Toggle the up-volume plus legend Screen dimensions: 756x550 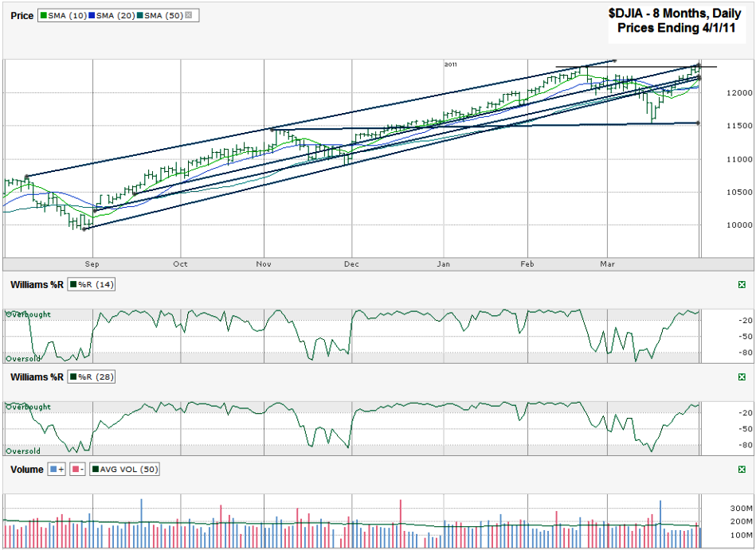[57, 470]
